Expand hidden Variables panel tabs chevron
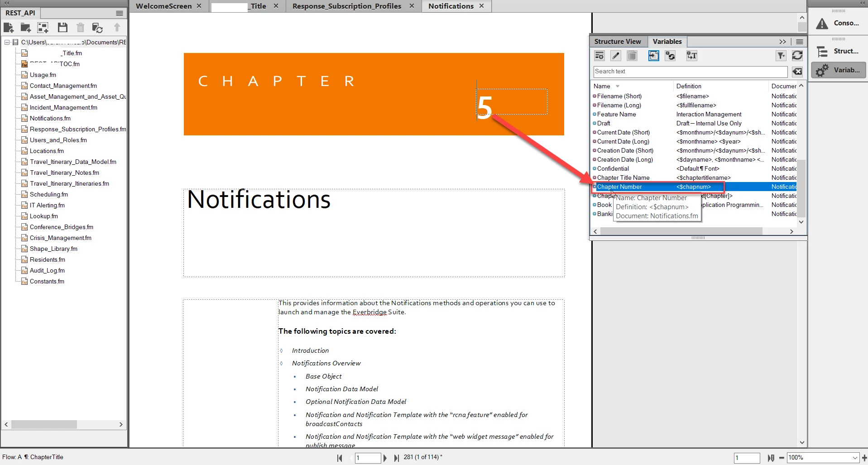The width and height of the screenshot is (868, 465). point(783,42)
